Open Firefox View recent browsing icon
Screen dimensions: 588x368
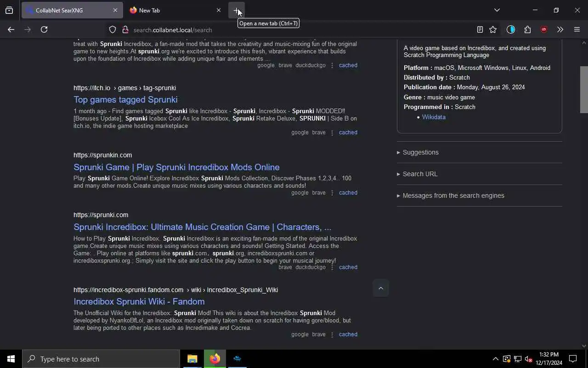pyautogui.click(x=9, y=10)
